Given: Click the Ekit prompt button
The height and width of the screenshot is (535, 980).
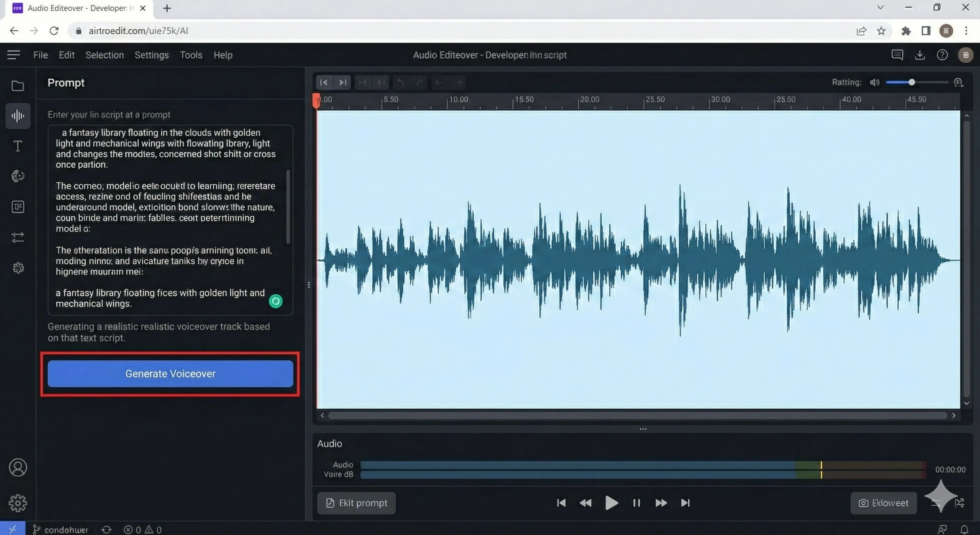Looking at the screenshot, I should coord(356,503).
